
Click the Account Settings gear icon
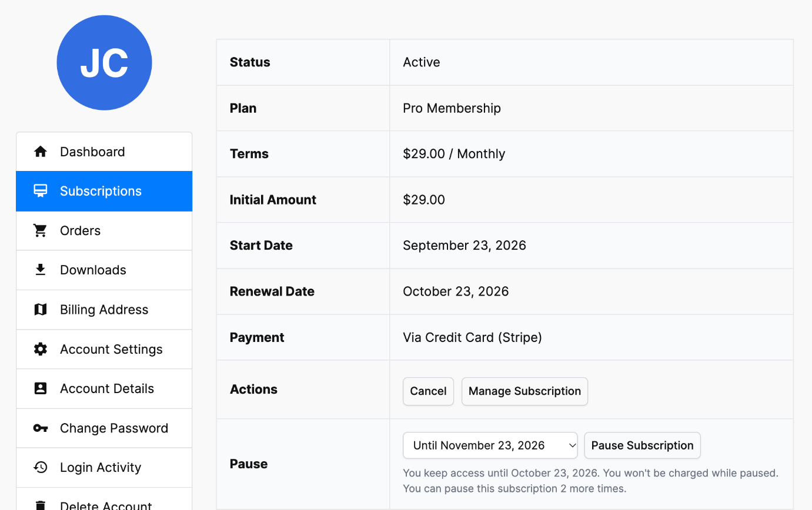(x=40, y=349)
